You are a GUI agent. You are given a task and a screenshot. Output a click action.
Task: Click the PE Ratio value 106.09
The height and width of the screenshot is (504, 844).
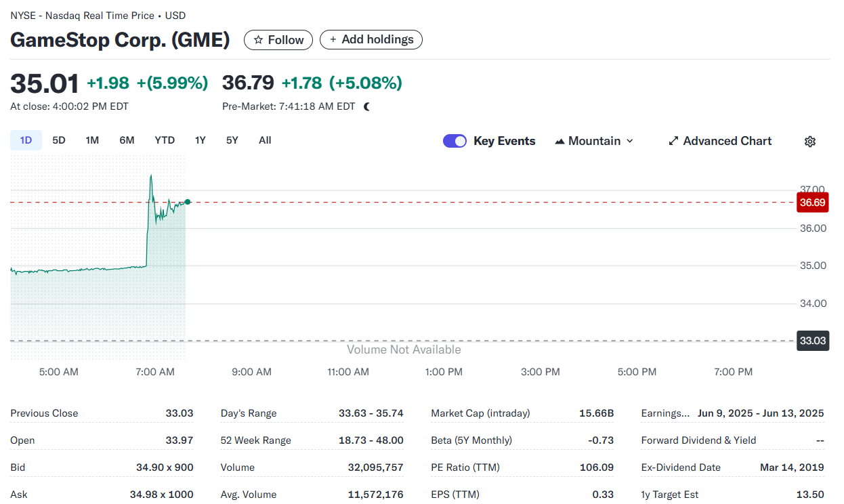pyautogui.click(x=597, y=467)
